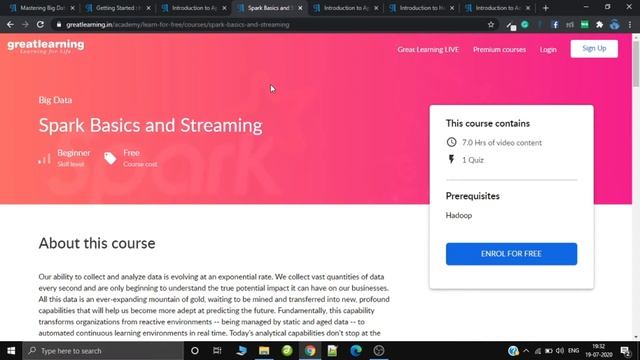The image size is (640, 360).
Task: Click the Sign Up button
Action: (x=594, y=49)
